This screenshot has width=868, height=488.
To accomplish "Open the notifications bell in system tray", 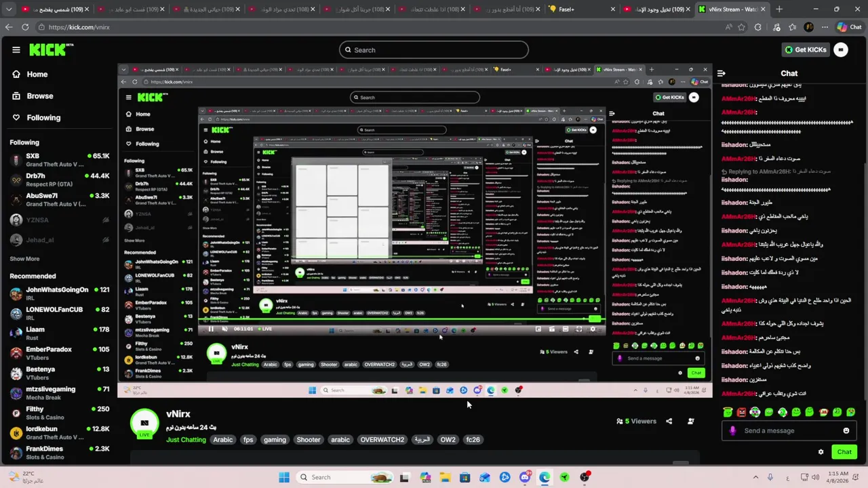I will point(856,477).
